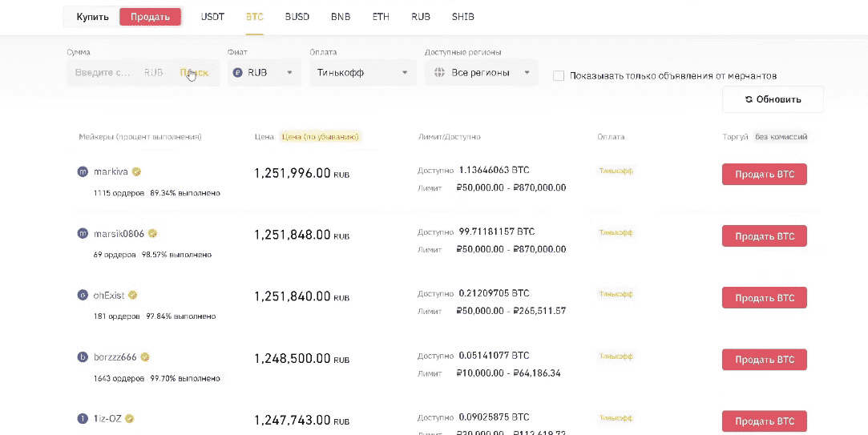Click the limit ₽10,000.00 - ₽64,186.34
Viewport: 868px width, 435px height.
(x=508, y=373)
